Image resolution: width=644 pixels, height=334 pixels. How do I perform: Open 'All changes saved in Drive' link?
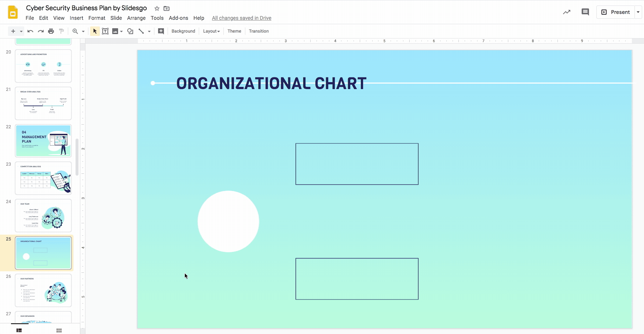tap(241, 18)
